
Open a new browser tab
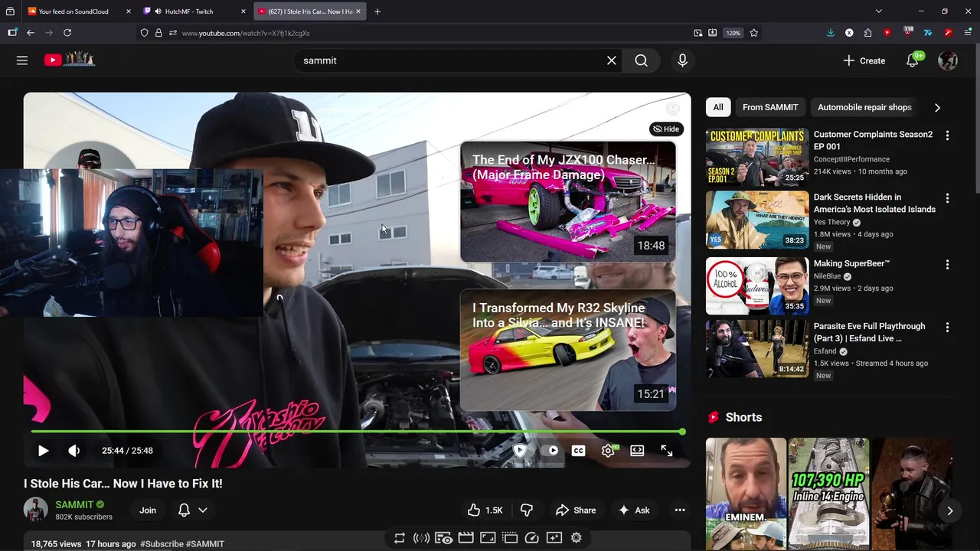[377, 11]
